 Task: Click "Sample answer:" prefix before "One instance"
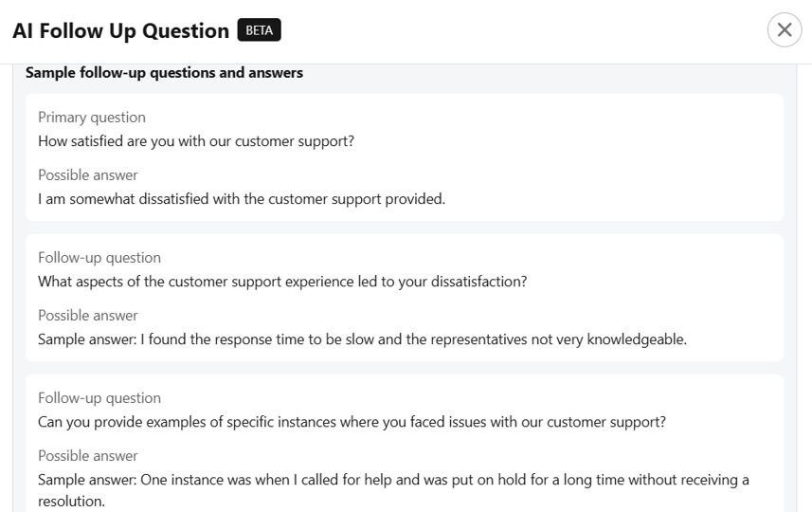(x=87, y=480)
